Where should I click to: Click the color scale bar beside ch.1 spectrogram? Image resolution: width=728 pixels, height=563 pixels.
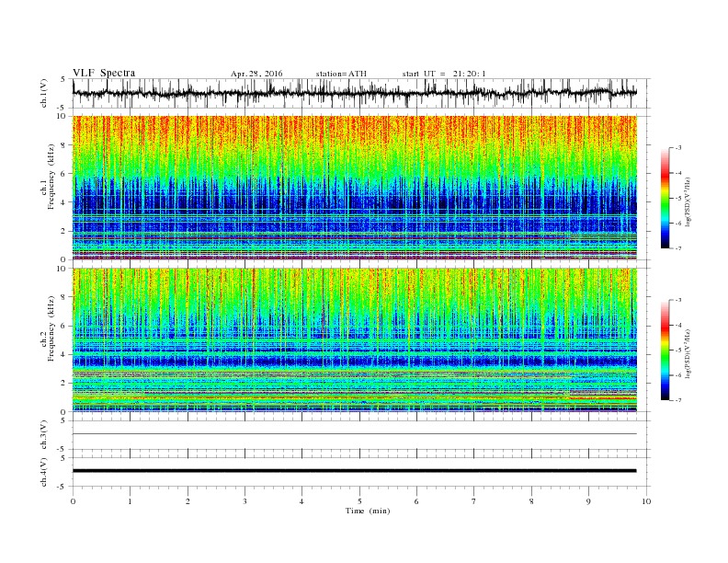(665, 198)
